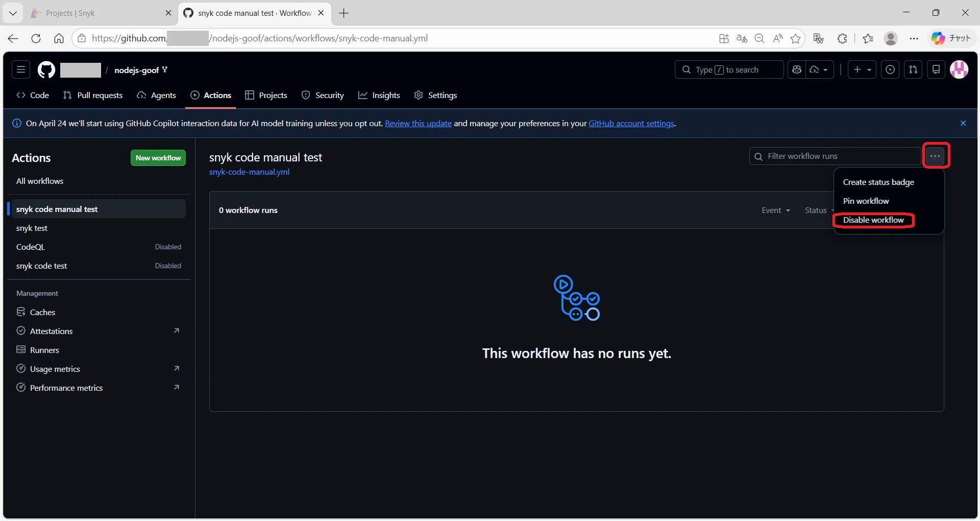The width and height of the screenshot is (980, 521).
Task: Click the zoom out magnifier icon
Action: (x=759, y=38)
